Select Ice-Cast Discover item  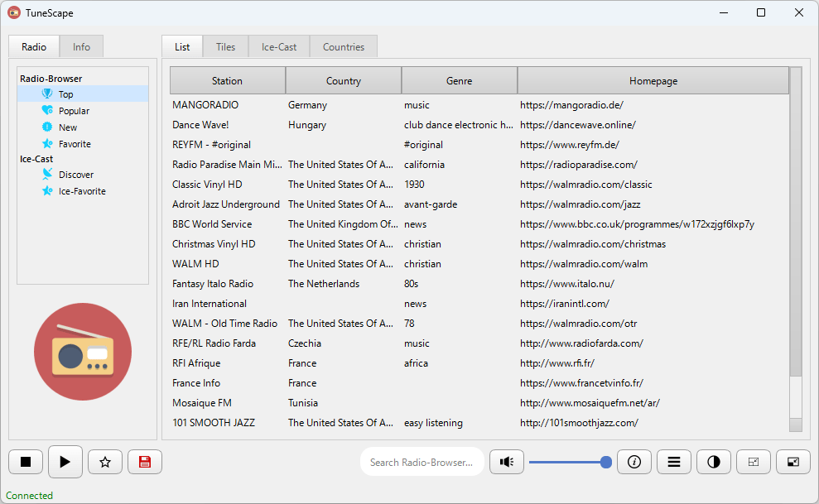[75, 175]
